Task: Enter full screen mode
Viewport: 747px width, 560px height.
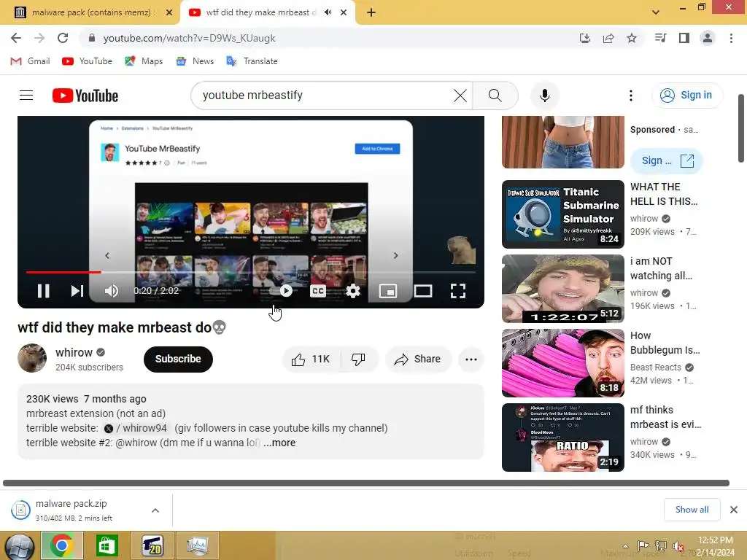Action: 458,290
